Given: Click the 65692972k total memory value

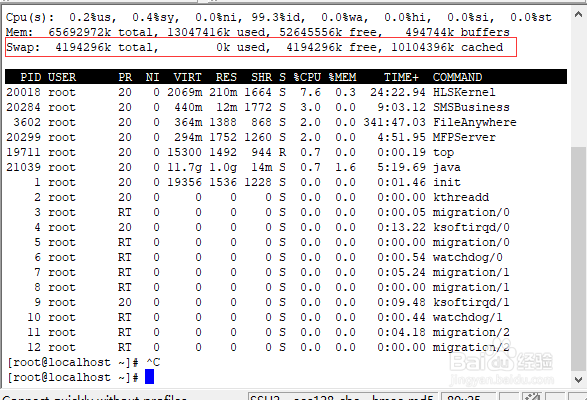Looking at the screenshot, I should (79, 32).
